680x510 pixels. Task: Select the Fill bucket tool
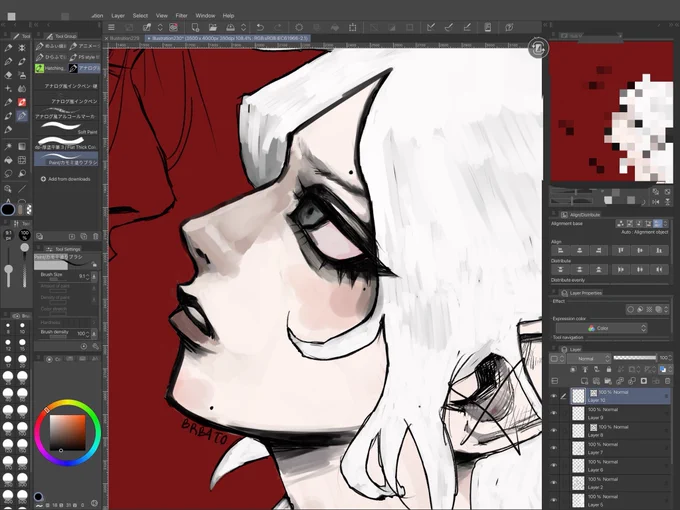8,160
